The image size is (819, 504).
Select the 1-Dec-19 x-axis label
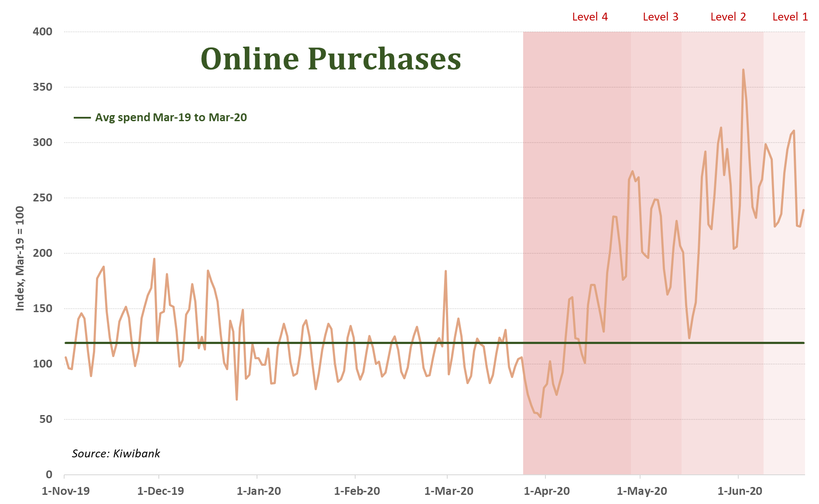pyautogui.click(x=161, y=491)
